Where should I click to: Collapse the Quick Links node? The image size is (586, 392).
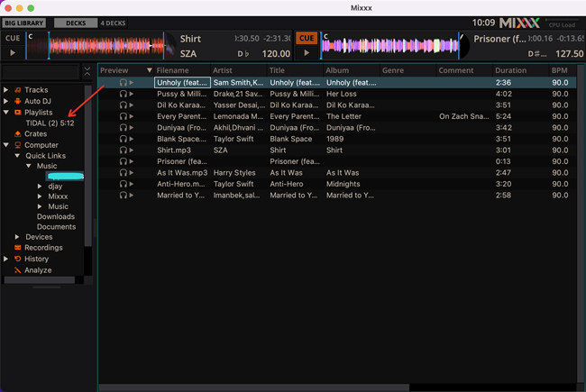(17, 156)
